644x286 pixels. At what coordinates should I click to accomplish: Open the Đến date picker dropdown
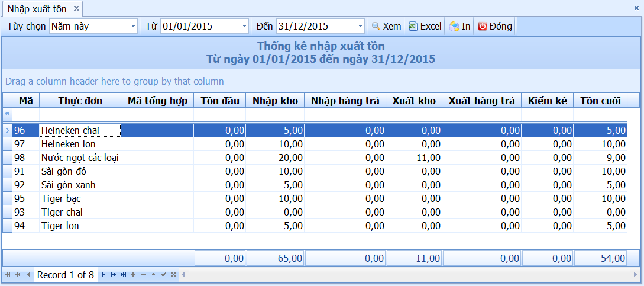(x=361, y=26)
